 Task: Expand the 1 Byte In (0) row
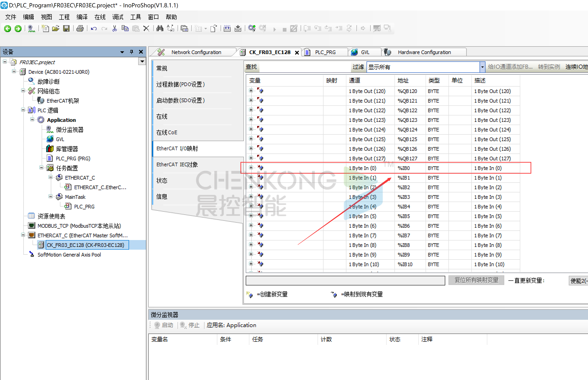tap(251, 168)
